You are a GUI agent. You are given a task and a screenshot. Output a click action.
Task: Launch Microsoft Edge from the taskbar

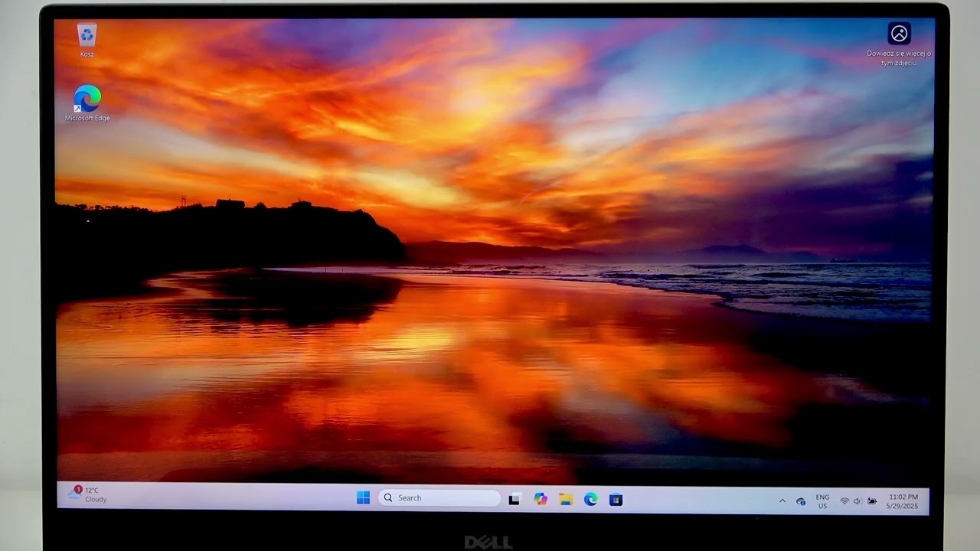591,499
